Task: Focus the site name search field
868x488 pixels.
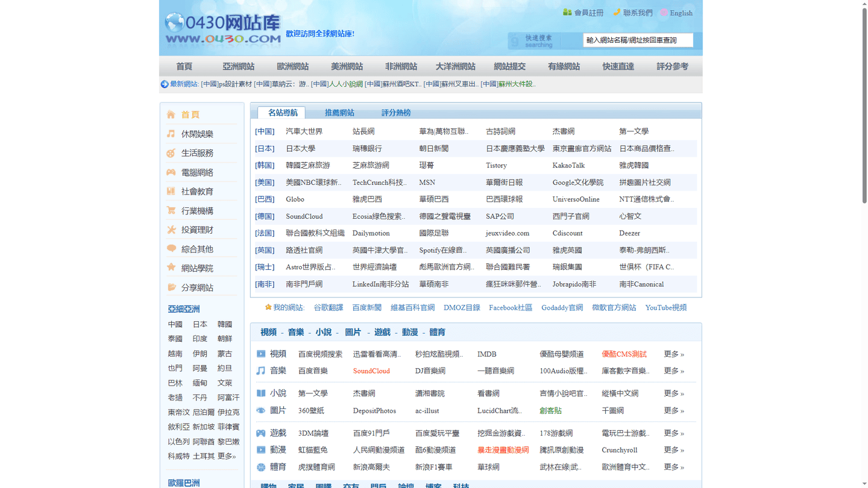Action: (638, 40)
